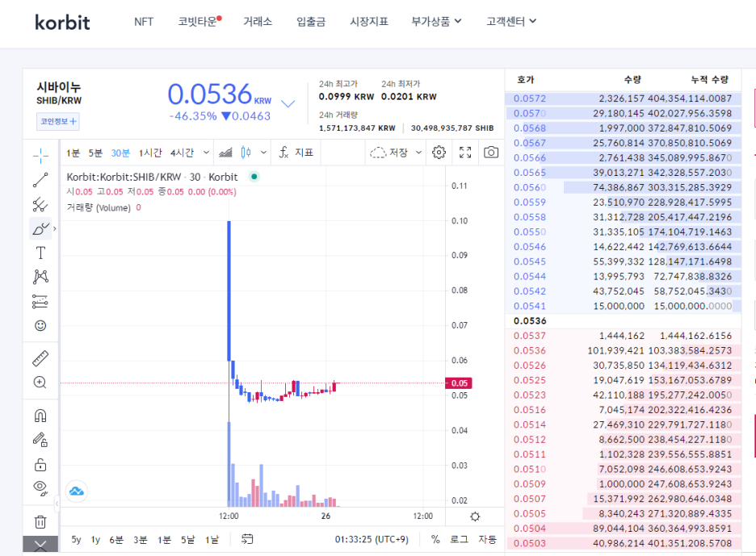Open the NFT menu item
This screenshot has height=556, width=756.
(x=144, y=22)
